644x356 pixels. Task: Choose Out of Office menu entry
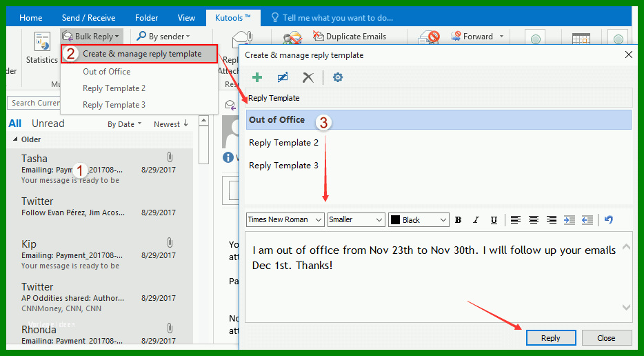[106, 72]
